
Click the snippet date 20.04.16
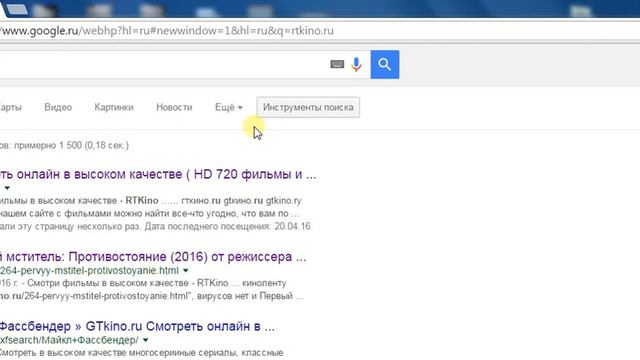(x=292, y=226)
